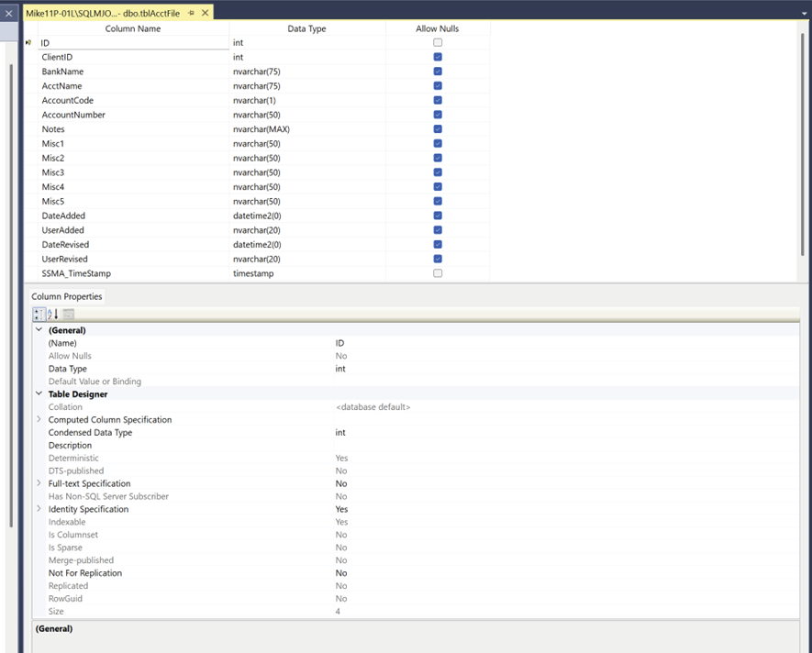Uncheck Allow Nulls for AccountNumber
This screenshot has height=653, width=812.
pyautogui.click(x=438, y=115)
